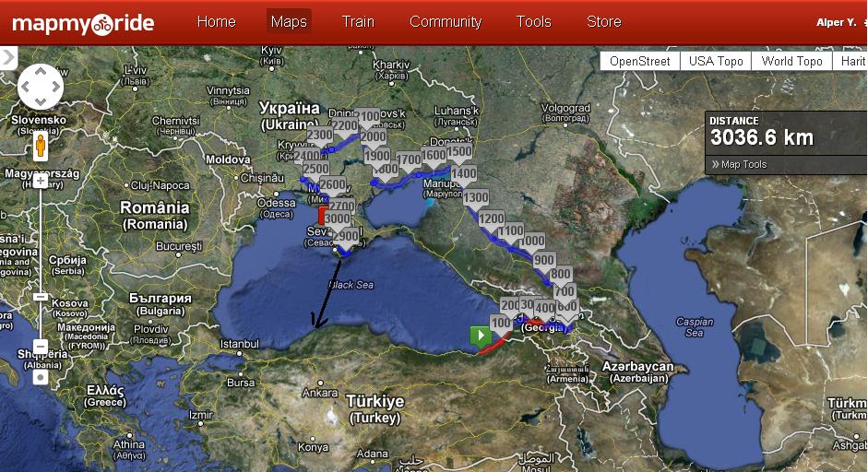Expand the side panel arrow at top-left
The height and width of the screenshot is (472, 868).
9,58
